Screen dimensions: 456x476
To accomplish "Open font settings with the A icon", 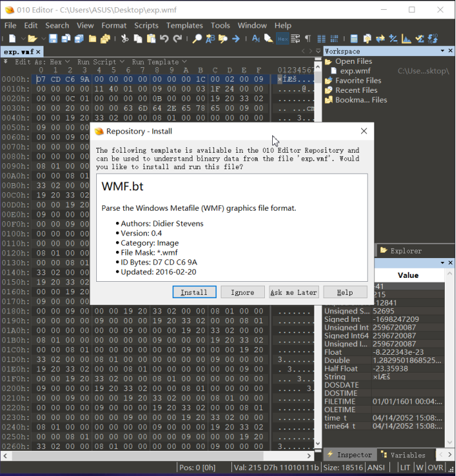I will [256, 39].
